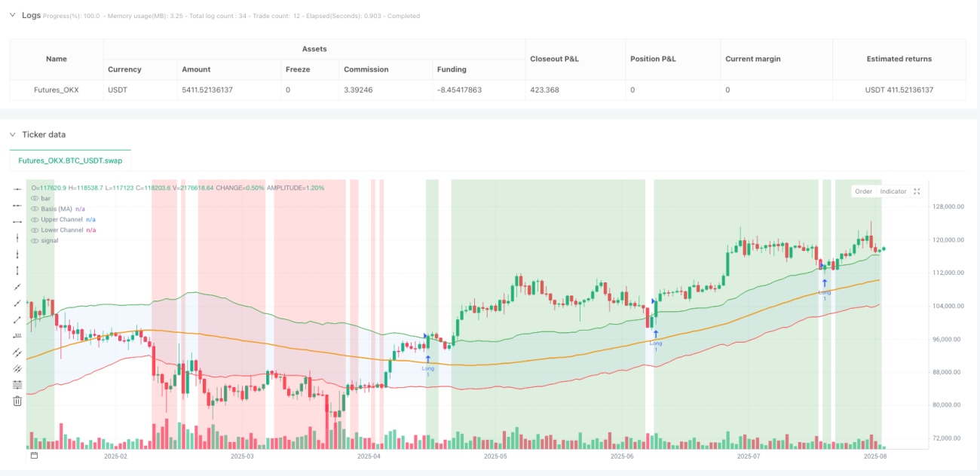980x476 pixels.
Task: Hide the Basis (MA) indicator line
Action: (35, 209)
